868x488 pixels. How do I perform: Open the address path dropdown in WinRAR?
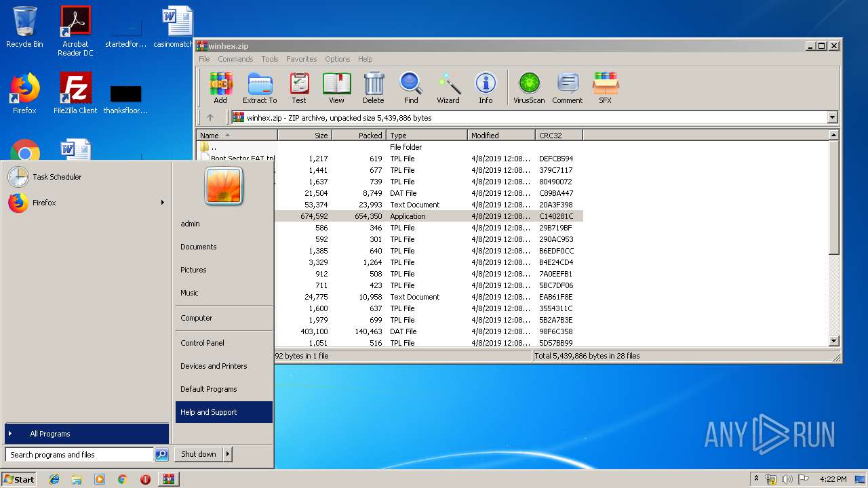tap(833, 117)
